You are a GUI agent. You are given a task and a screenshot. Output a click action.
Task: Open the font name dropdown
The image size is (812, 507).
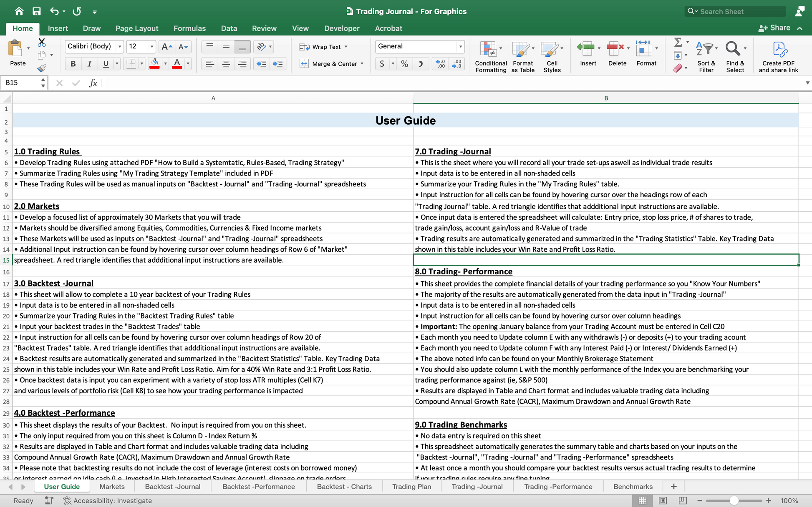(120, 46)
